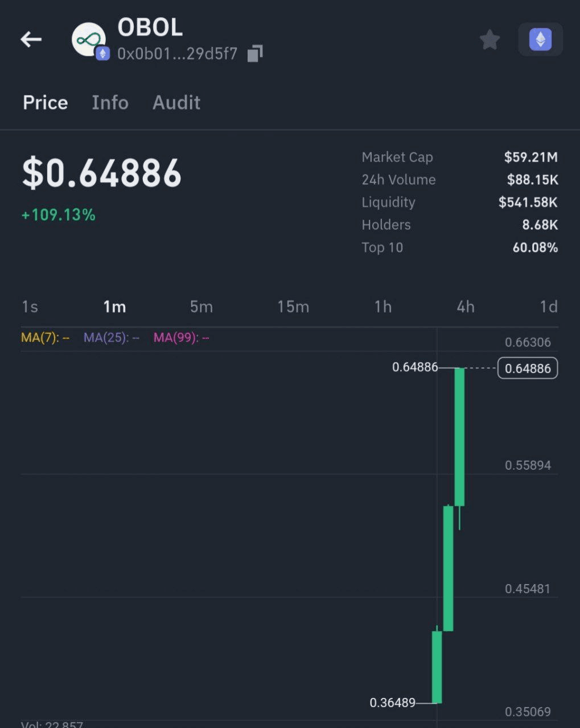Screen dimensions: 580x728
Task: Click the tallest green candle on the right
Action: click(x=459, y=437)
